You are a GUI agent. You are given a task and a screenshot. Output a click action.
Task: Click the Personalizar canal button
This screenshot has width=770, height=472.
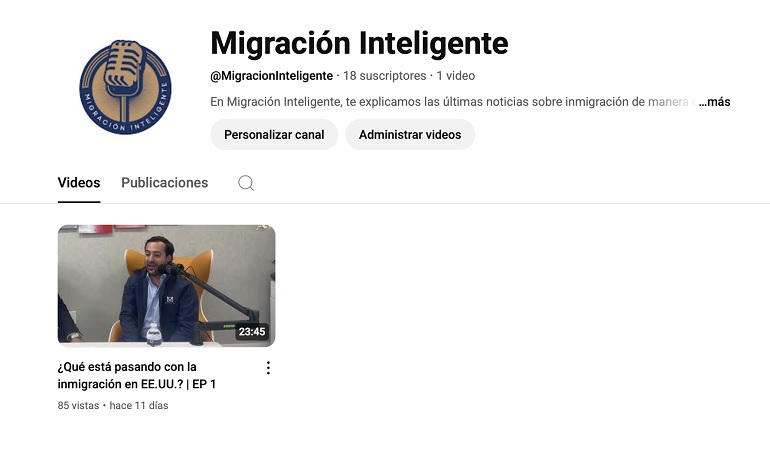(x=274, y=135)
